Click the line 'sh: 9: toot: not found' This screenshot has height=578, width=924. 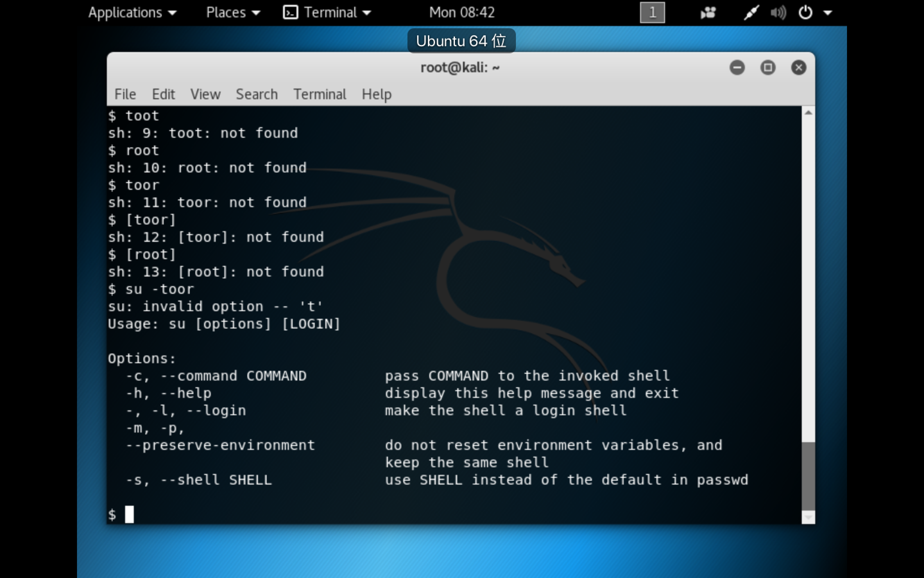[203, 133]
